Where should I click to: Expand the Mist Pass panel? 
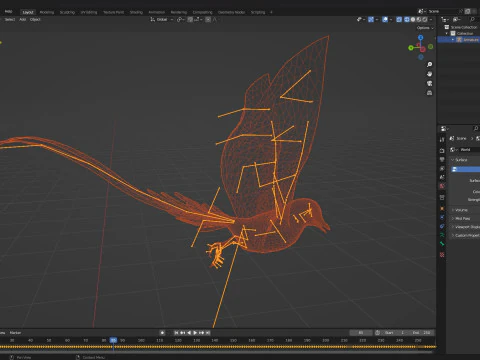pos(461,219)
